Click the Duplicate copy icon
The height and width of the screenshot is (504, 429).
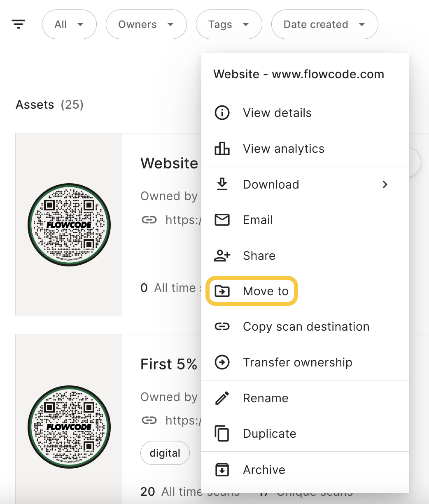click(222, 434)
